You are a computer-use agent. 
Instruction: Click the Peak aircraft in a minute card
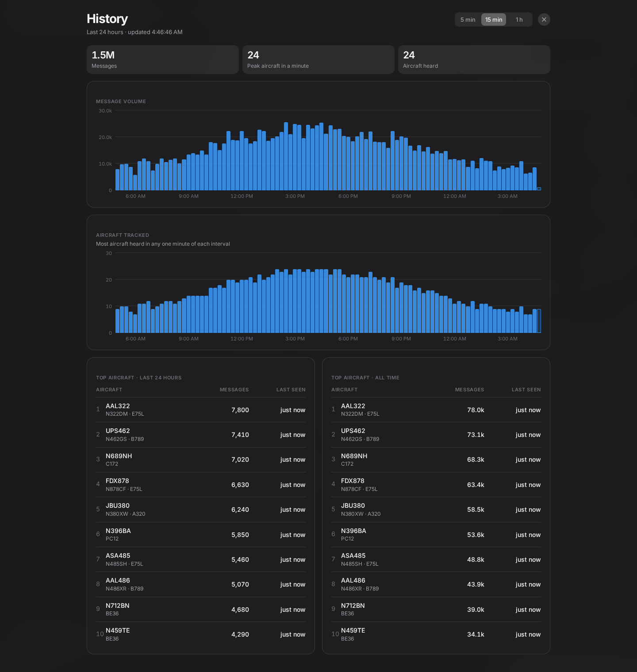tap(318, 59)
